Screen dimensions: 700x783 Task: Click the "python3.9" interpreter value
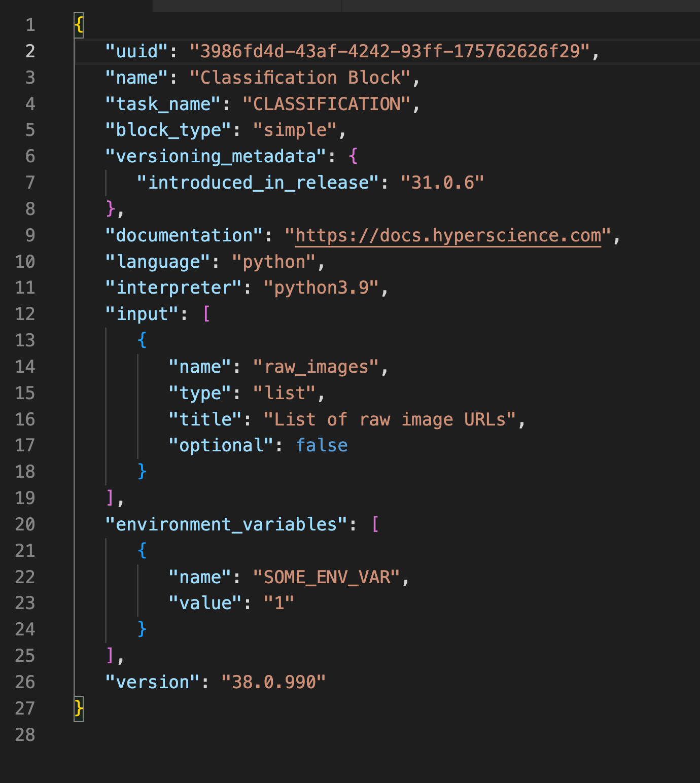(x=321, y=288)
